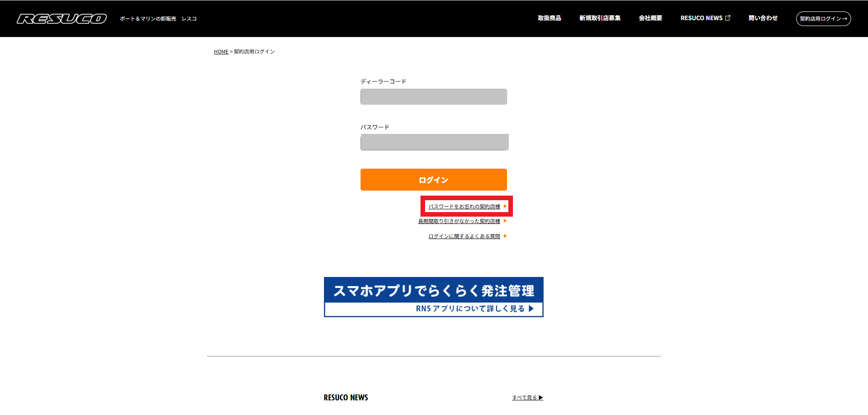Click orange arrow beside 長期間取り引き link
This screenshot has height=415, width=868.
point(505,221)
